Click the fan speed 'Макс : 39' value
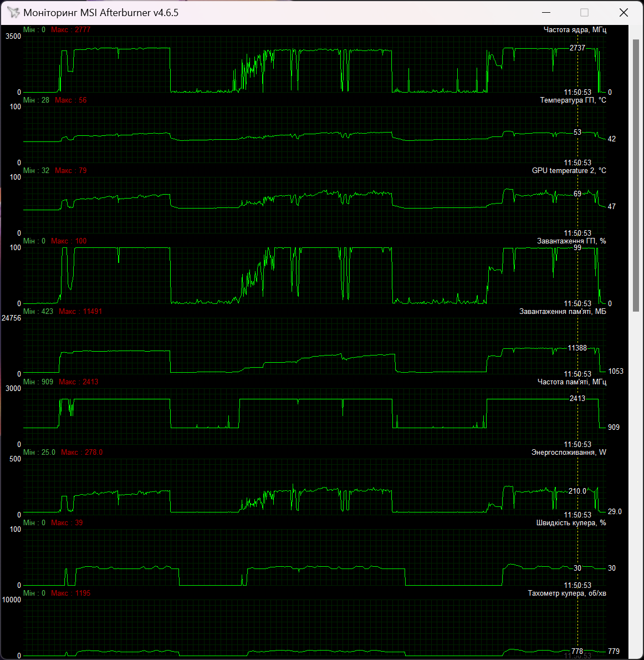This screenshot has height=660, width=644. [x=67, y=523]
